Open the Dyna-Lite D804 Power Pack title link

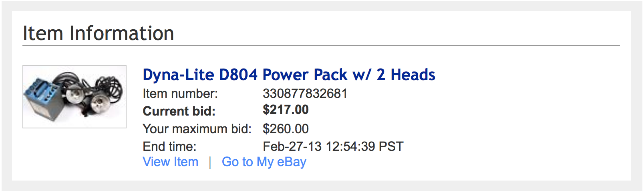point(288,75)
